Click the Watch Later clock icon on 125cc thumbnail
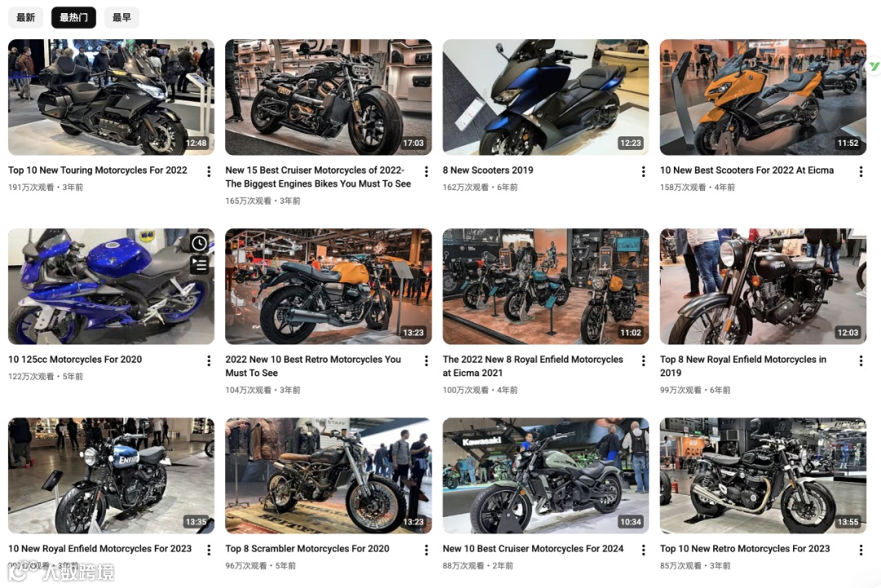Screen dimensions: 881x588 coord(200,243)
